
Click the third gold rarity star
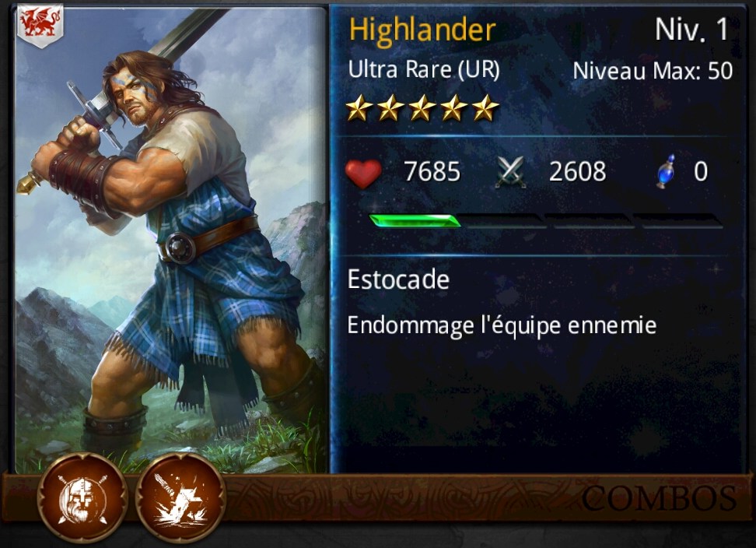pos(422,107)
